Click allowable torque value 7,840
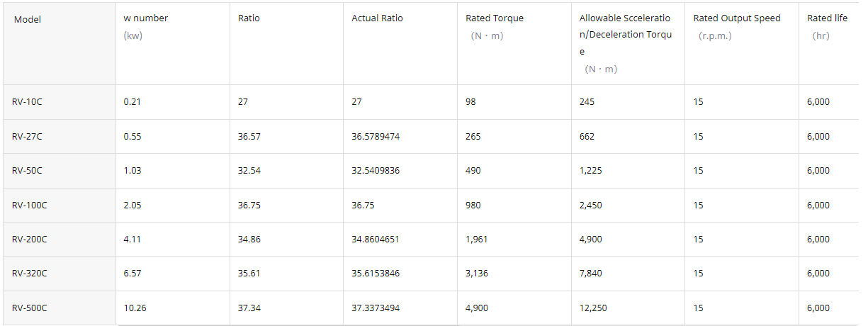 591,274
